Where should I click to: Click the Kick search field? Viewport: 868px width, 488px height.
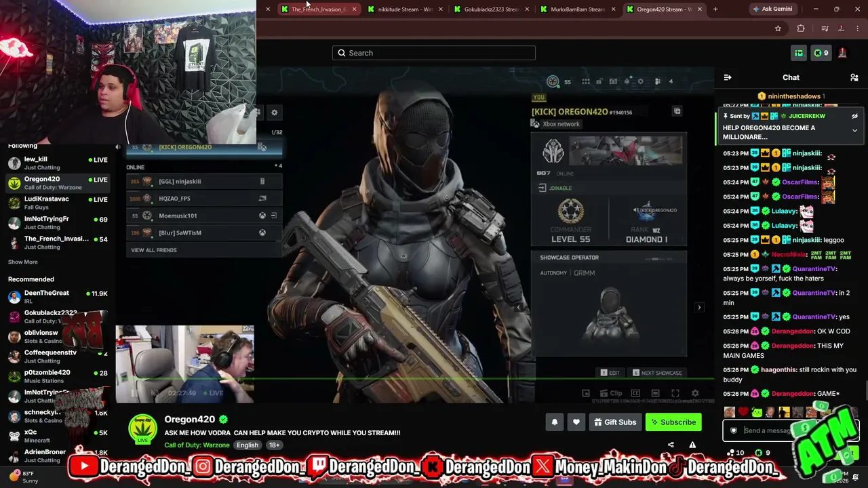point(434,53)
